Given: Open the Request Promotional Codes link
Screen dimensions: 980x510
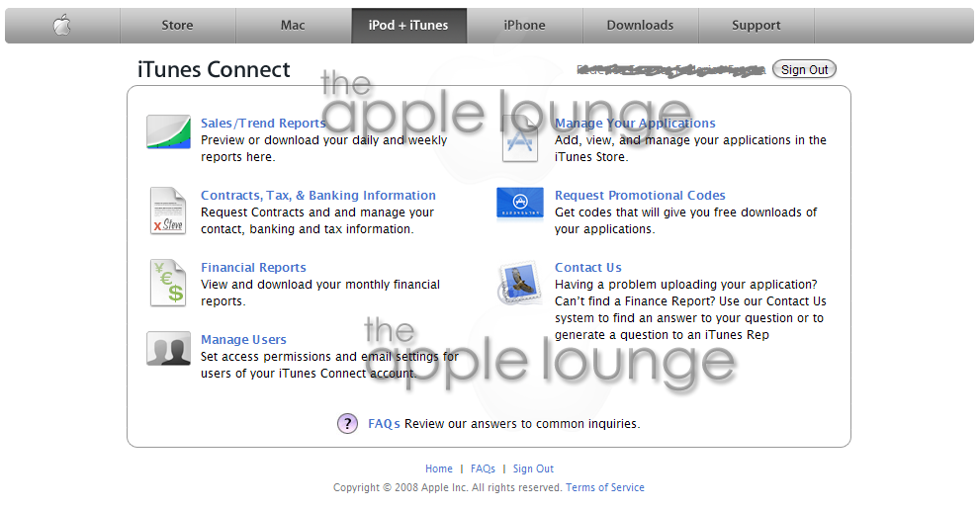Looking at the screenshot, I should pyautogui.click(x=640, y=196).
